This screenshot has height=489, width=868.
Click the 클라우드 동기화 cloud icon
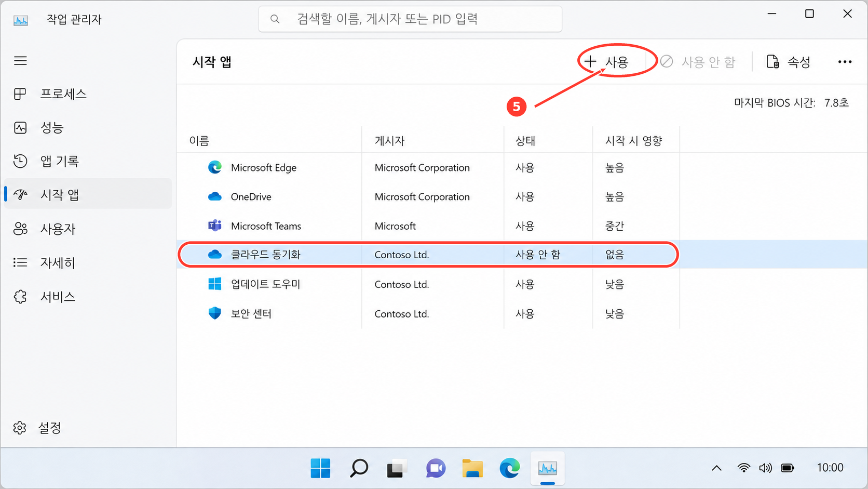point(215,255)
